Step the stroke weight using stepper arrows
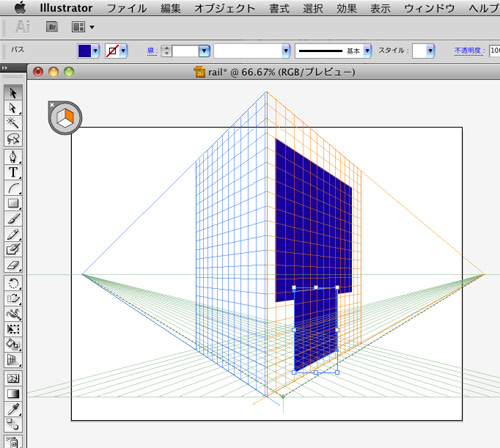 (x=166, y=51)
